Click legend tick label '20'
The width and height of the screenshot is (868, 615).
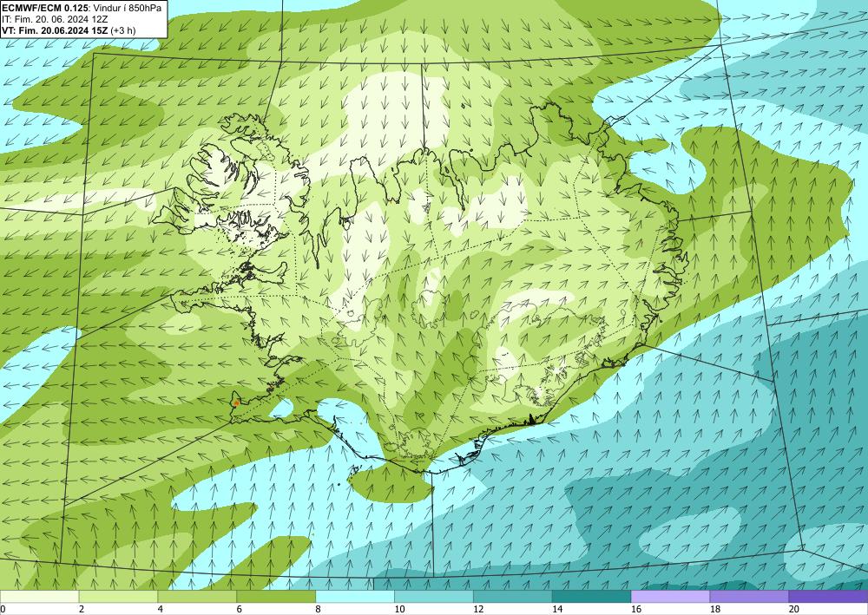pyautogui.click(x=794, y=610)
